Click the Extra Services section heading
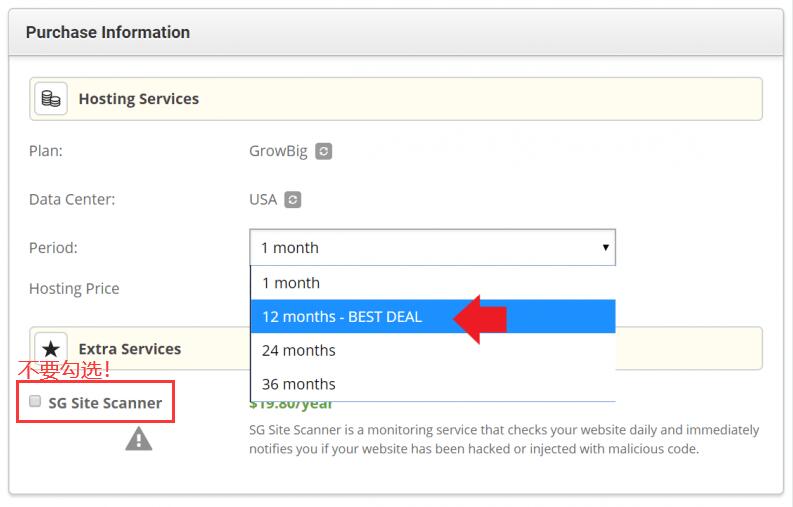Image resolution: width=793 pixels, height=507 pixels. click(x=129, y=349)
